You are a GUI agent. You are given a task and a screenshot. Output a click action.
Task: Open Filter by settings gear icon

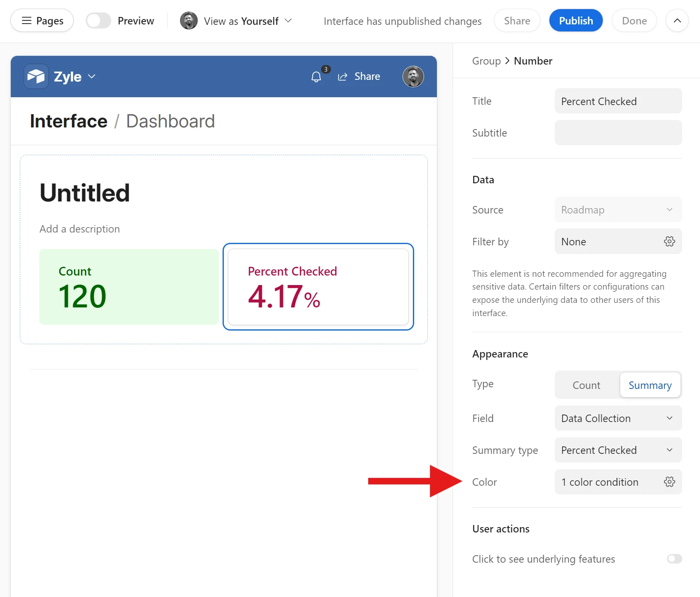669,242
